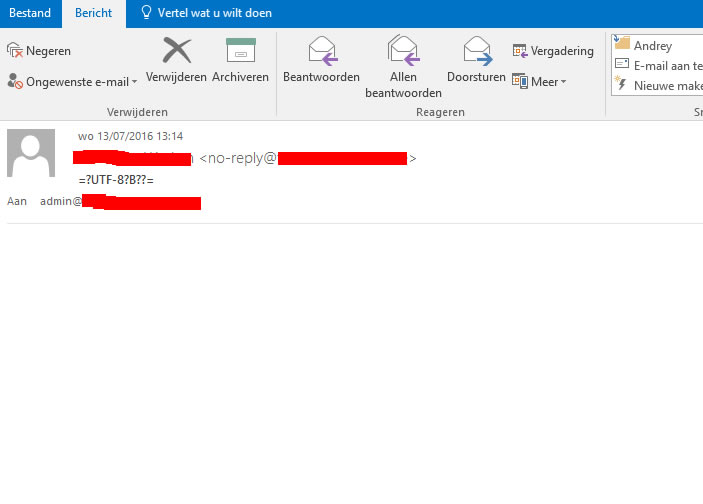Click the admin@ recipient address
Image resolution: width=703 pixels, height=504 pixels.
coord(120,202)
